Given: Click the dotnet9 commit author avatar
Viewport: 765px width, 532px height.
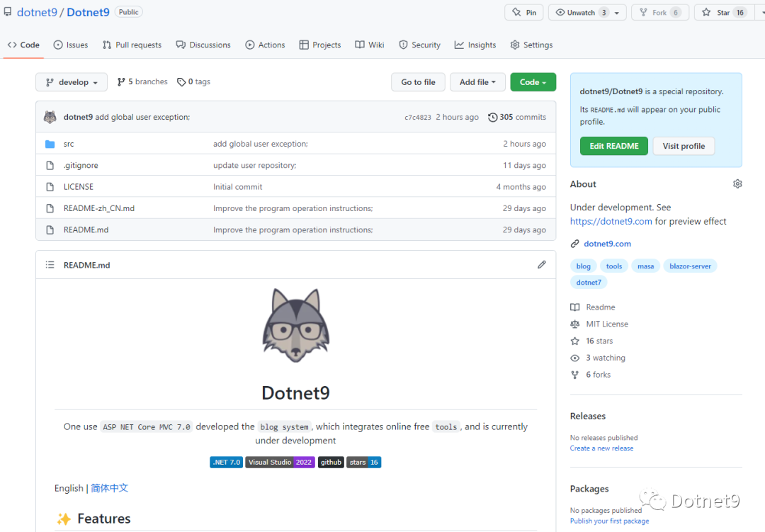Looking at the screenshot, I should 50,117.
